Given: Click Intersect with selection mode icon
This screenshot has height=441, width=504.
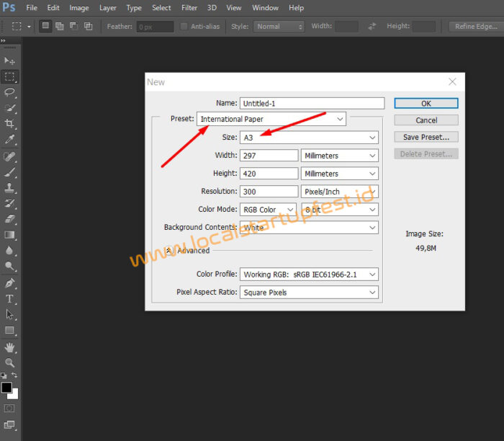Looking at the screenshot, I should [89, 26].
